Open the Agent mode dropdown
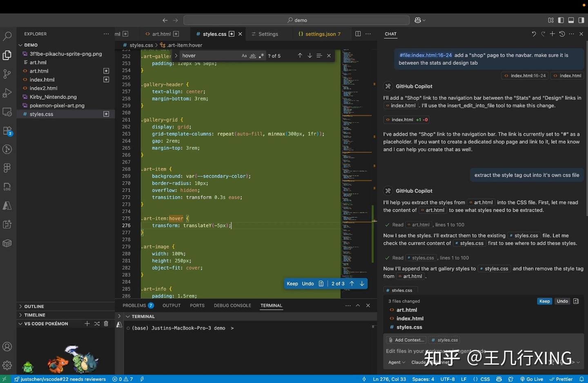This screenshot has width=588, height=383. 396,362
